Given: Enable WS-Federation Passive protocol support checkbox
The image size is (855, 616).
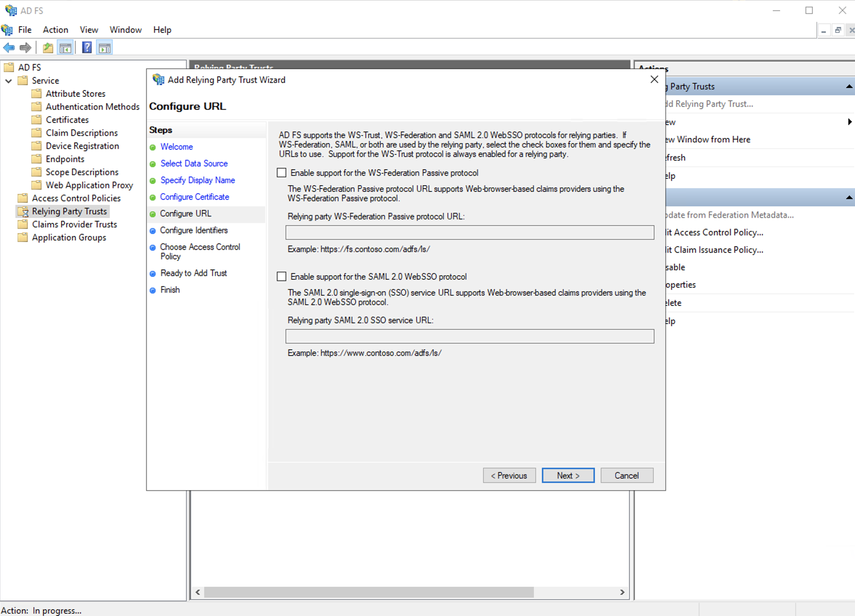Looking at the screenshot, I should pos(281,173).
